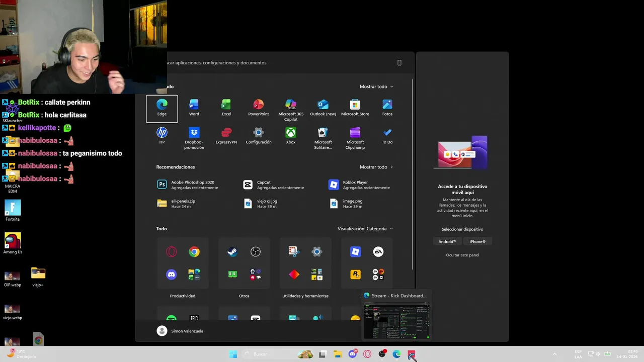
Task: Open the Visualización: Categoría dropdown
Action: (x=365, y=229)
